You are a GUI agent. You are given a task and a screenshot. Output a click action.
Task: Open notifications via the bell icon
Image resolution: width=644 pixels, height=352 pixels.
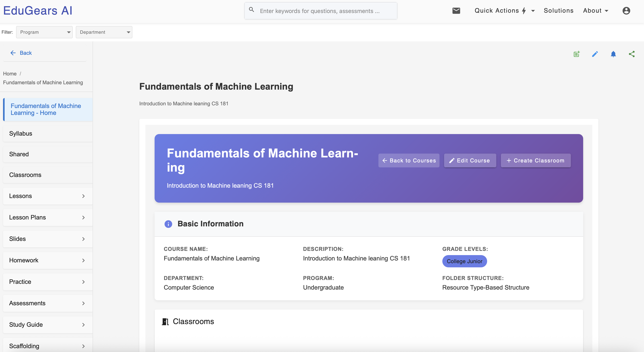pos(613,54)
